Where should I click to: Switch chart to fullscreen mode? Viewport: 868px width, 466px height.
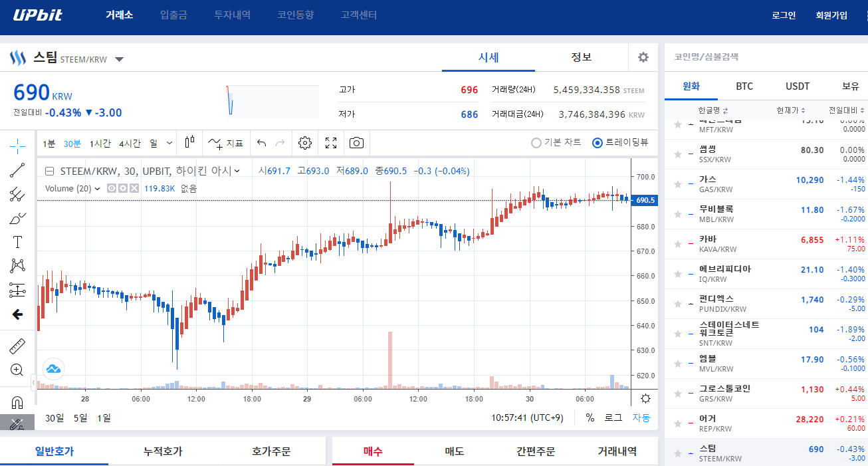(x=331, y=142)
